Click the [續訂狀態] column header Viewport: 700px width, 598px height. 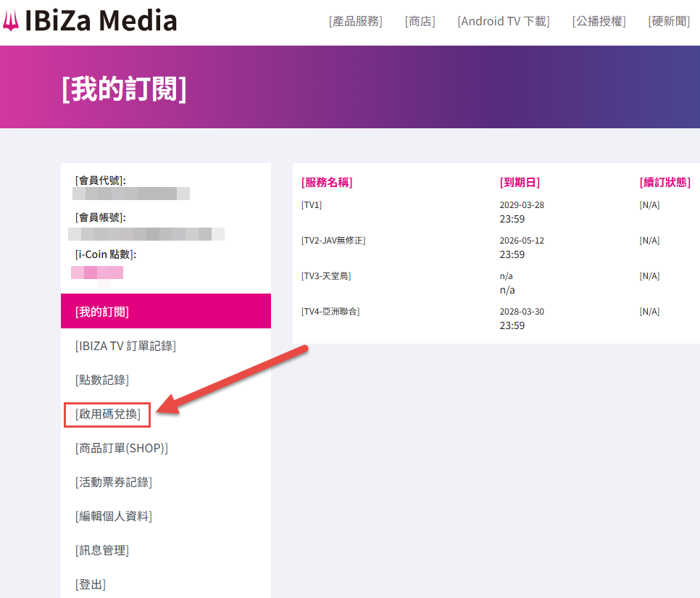click(664, 182)
